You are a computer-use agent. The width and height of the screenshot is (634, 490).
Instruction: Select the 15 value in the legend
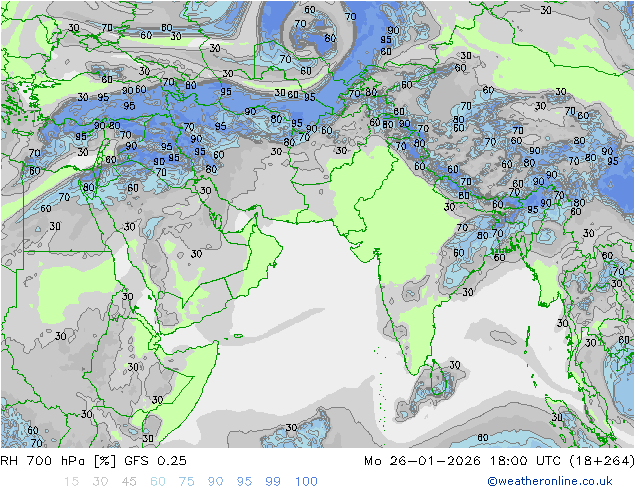click(71, 482)
